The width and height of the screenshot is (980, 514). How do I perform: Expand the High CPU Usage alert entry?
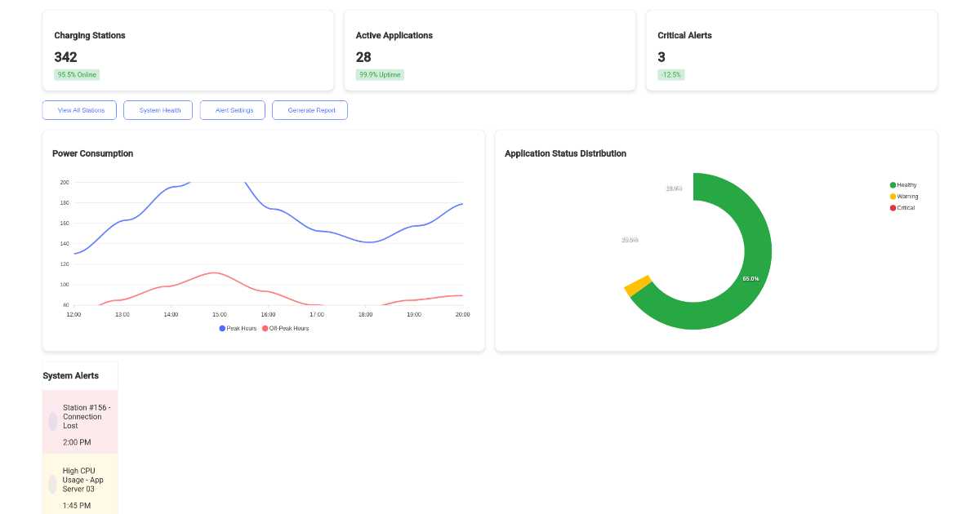pyautogui.click(x=80, y=483)
